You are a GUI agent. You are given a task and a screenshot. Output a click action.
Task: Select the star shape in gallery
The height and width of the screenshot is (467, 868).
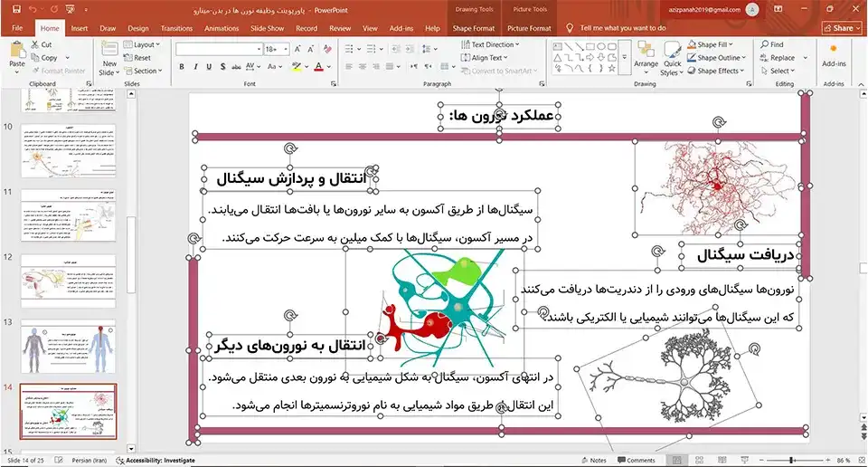tap(612, 68)
